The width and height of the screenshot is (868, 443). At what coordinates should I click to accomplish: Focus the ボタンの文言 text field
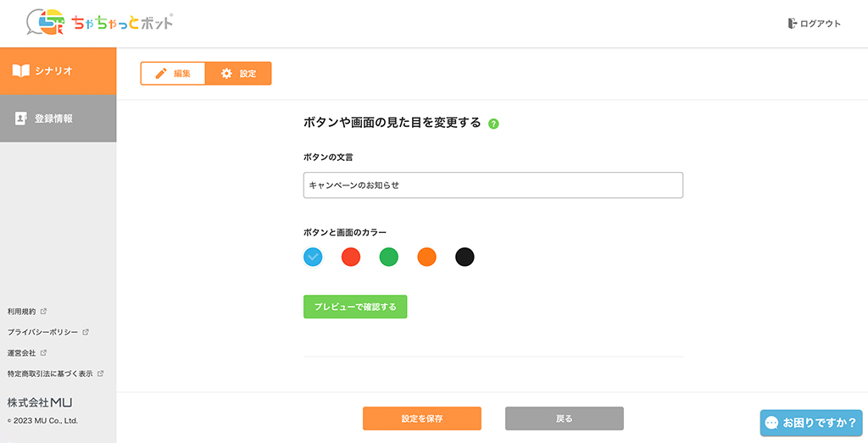point(492,186)
